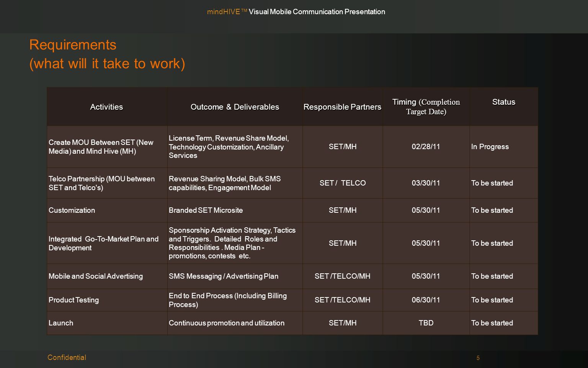Click 'To be started' in the Launch row
Image resolution: width=588 pixels, height=368 pixels.
tap(504, 323)
